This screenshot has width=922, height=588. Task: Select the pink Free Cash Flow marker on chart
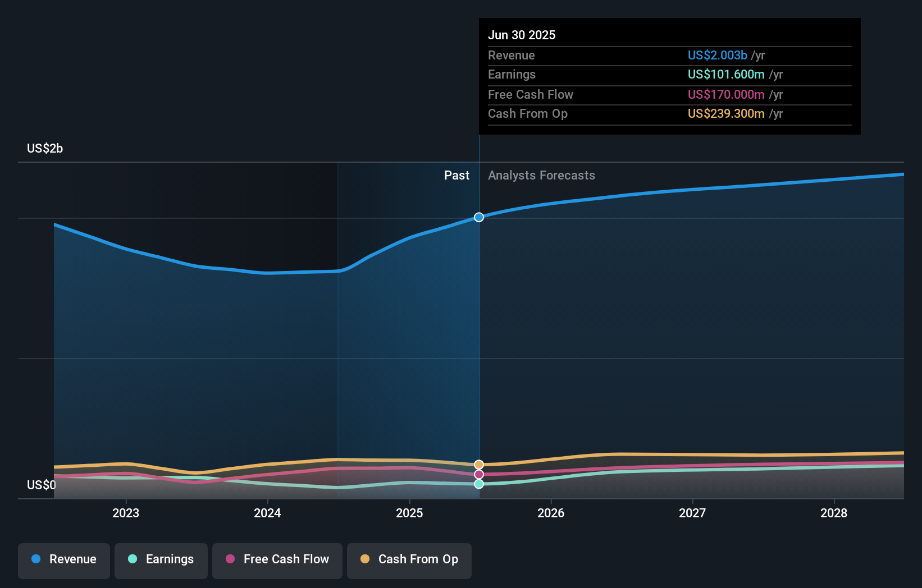478,474
